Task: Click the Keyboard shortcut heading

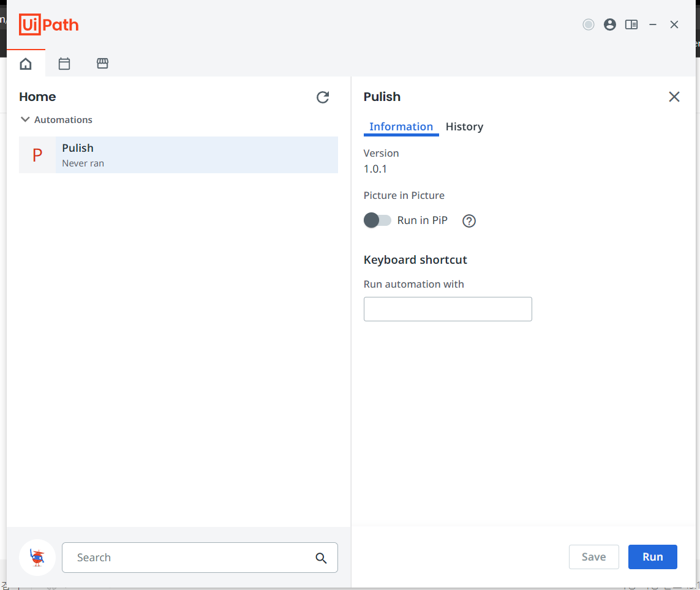Action: (x=415, y=260)
